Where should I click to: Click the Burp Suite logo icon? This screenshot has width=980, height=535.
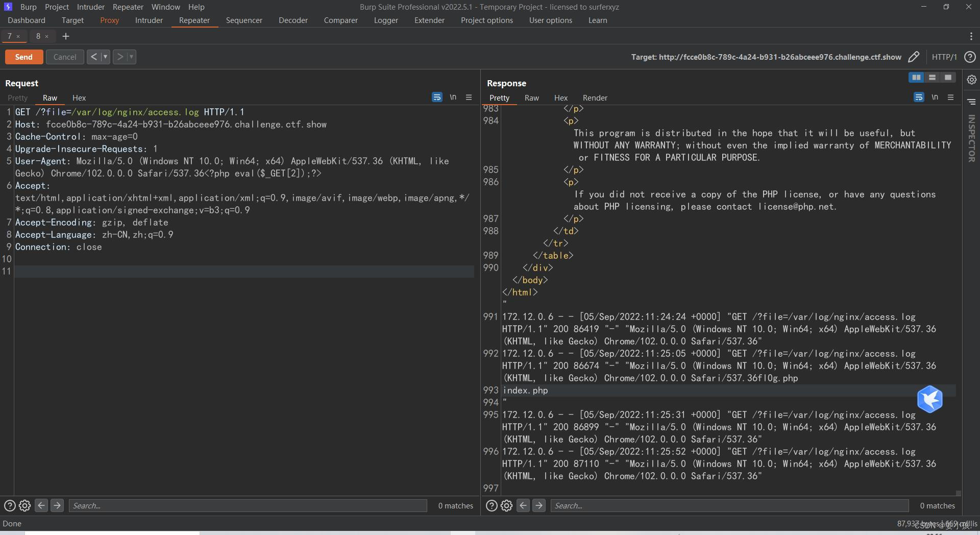(x=8, y=7)
